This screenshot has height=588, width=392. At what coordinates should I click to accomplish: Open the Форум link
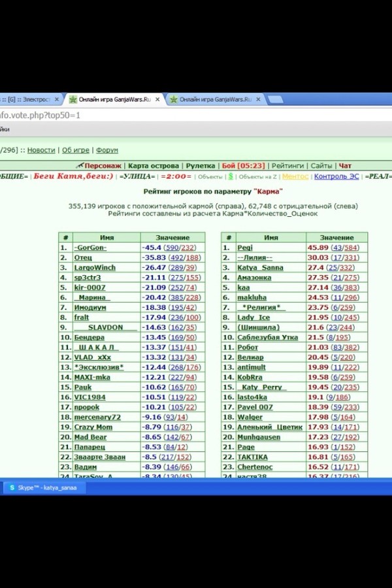[x=107, y=150]
